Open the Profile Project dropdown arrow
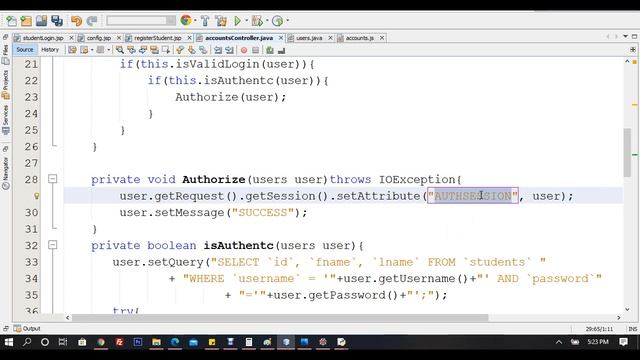Image resolution: width=640 pixels, height=360 pixels. click(x=288, y=20)
